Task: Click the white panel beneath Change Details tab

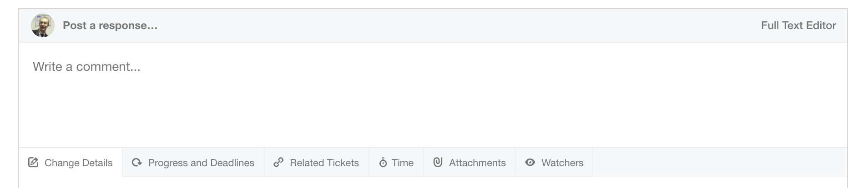Action: click(71, 183)
